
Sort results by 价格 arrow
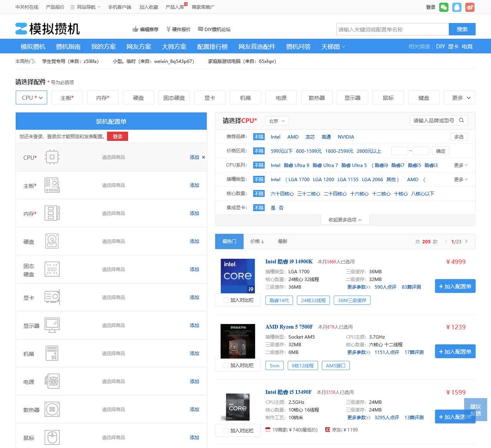[257, 241]
